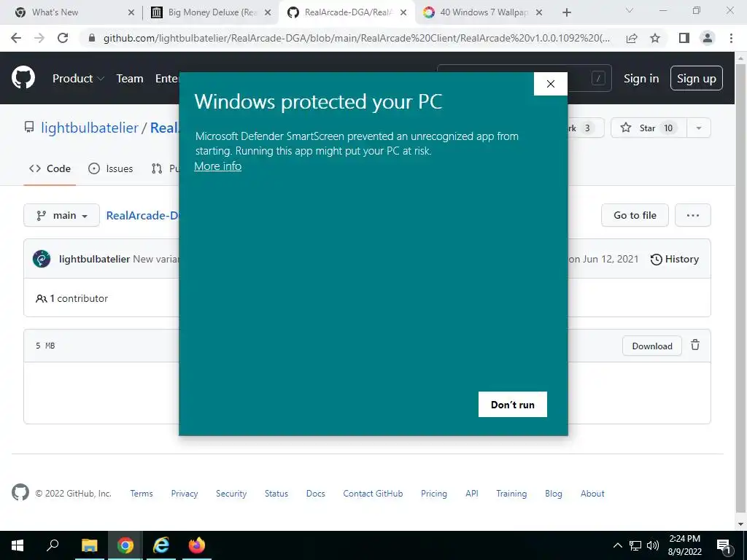Click the Go to file button

635,215
